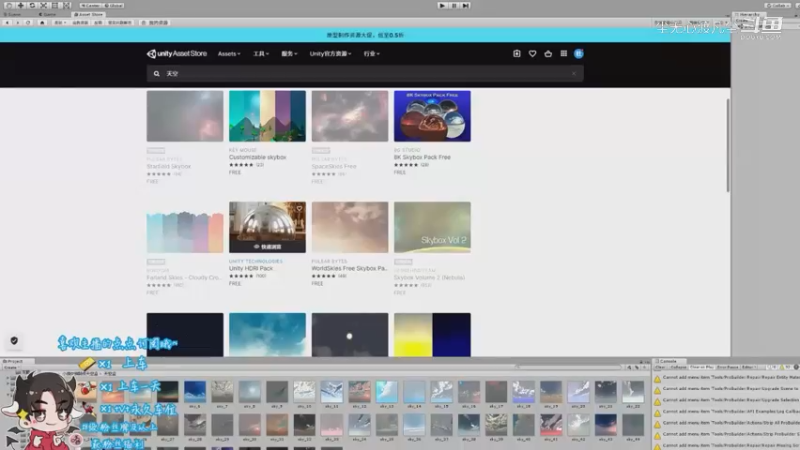Expand the Assets menu
The image size is (800, 450).
click(x=229, y=54)
